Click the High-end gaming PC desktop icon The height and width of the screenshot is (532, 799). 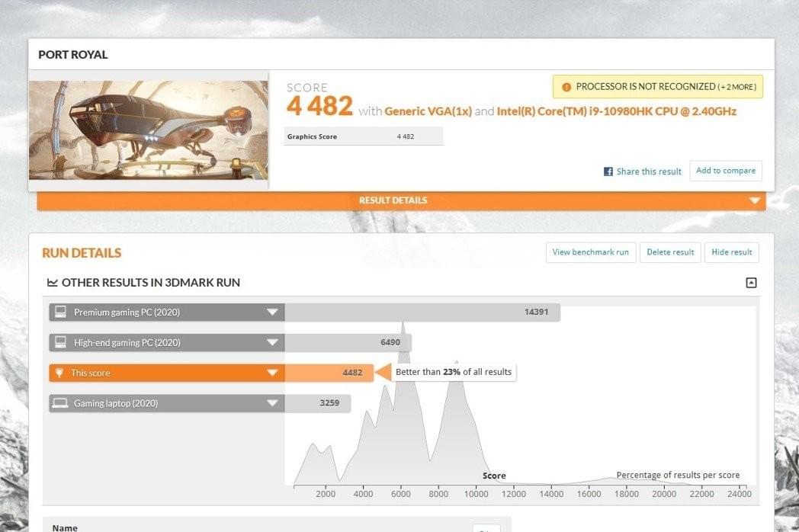61,342
